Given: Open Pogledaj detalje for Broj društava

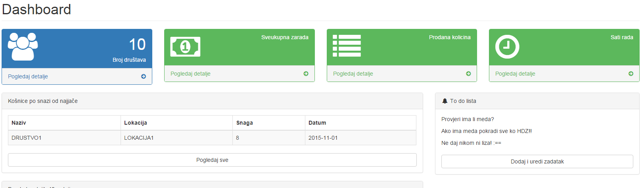Looking at the screenshot, I should coord(28,76).
